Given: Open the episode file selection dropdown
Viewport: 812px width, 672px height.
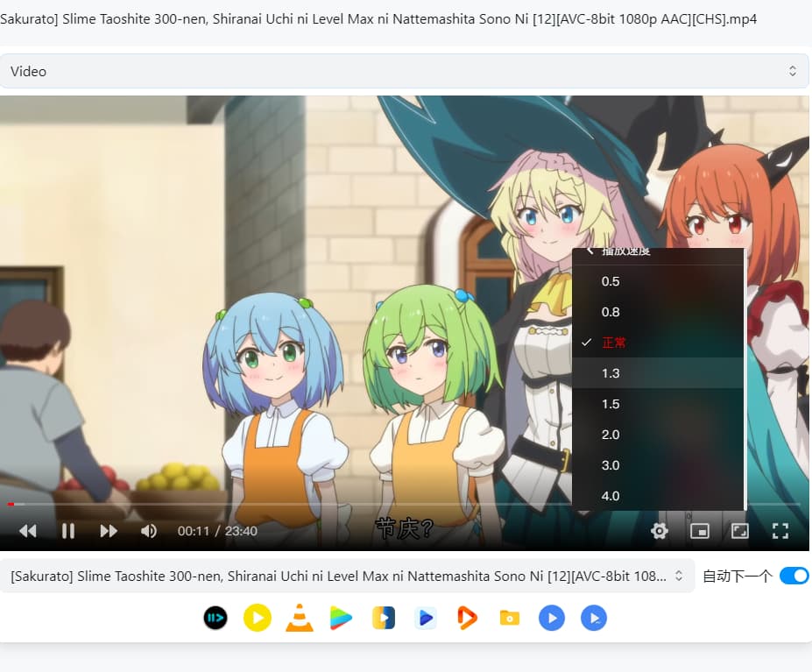Looking at the screenshot, I should (347, 576).
